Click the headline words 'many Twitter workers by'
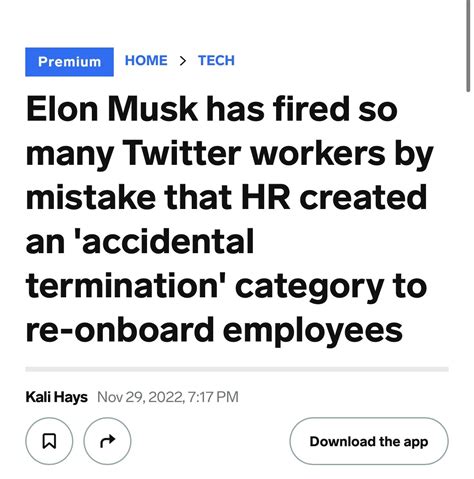Screen dimensions: 474x479 229,154
